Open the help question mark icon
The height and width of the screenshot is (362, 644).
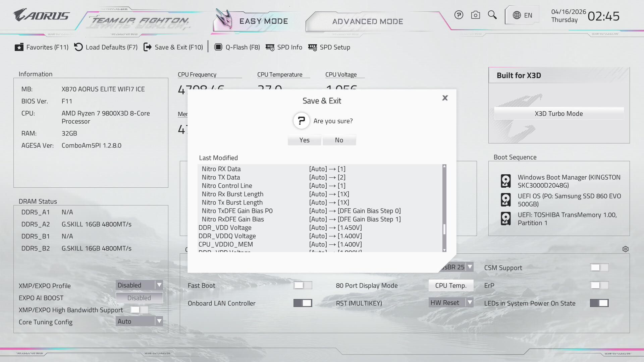click(459, 15)
